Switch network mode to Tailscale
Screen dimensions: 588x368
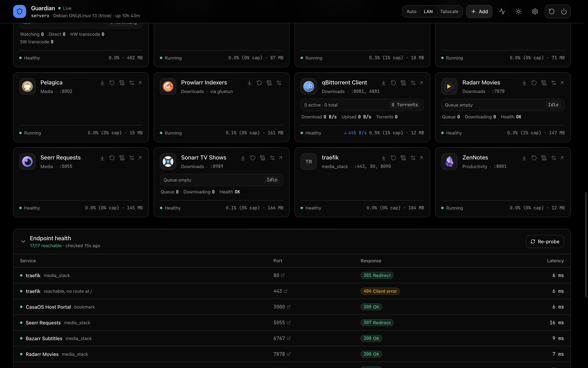pos(449,11)
